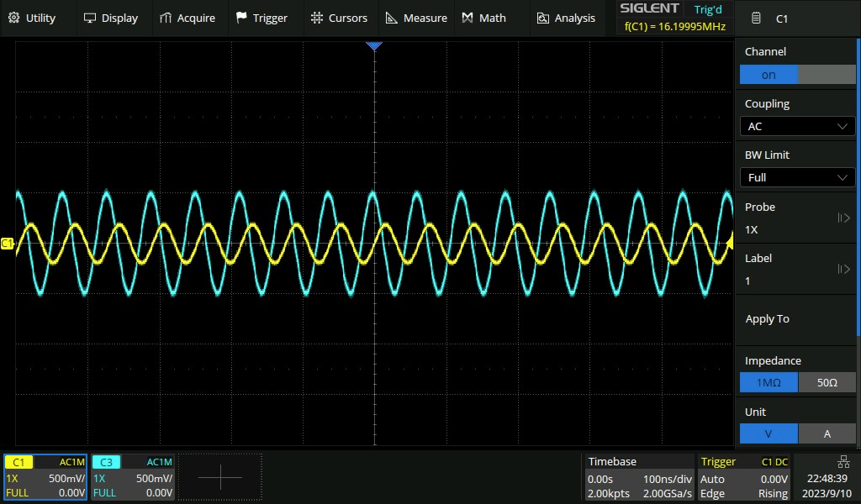Open the Timebase settings box
The height and width of the screenshot is (504, 861).
click(x=640, y=477)
